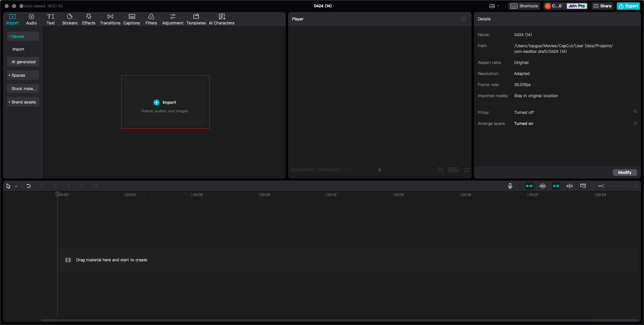This screenshot has width=644, height=325.
Task: Select the Import media tab
Action: point(12,19)
